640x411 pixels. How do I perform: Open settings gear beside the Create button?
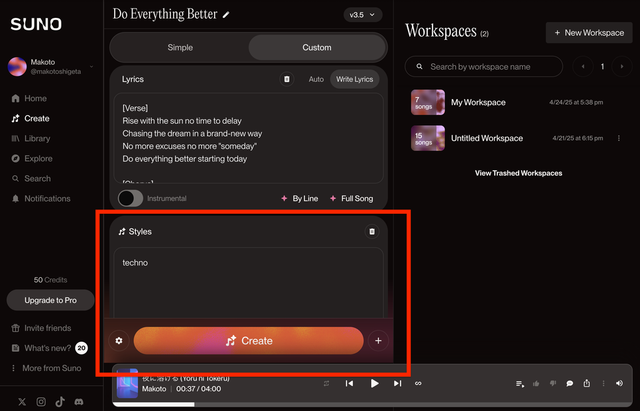pyautogui.click(x=119, y=341)
